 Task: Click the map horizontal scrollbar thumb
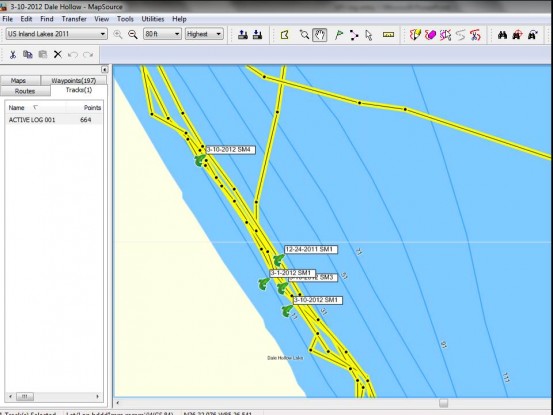[443, 403]
